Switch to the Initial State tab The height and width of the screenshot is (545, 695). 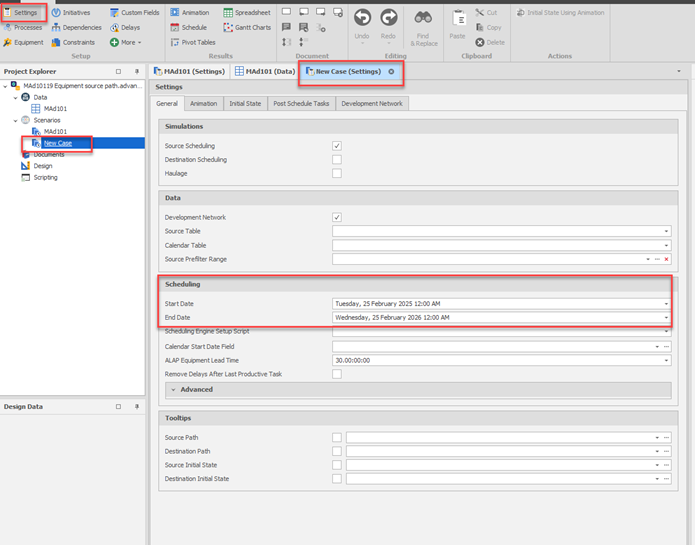(245, 103)
